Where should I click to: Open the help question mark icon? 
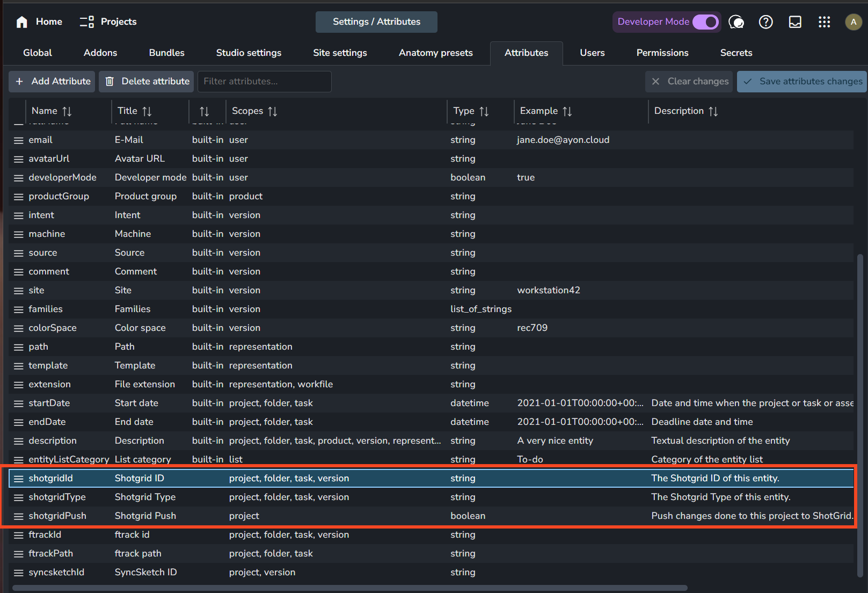pyautogui.click(x=765, y=22)
